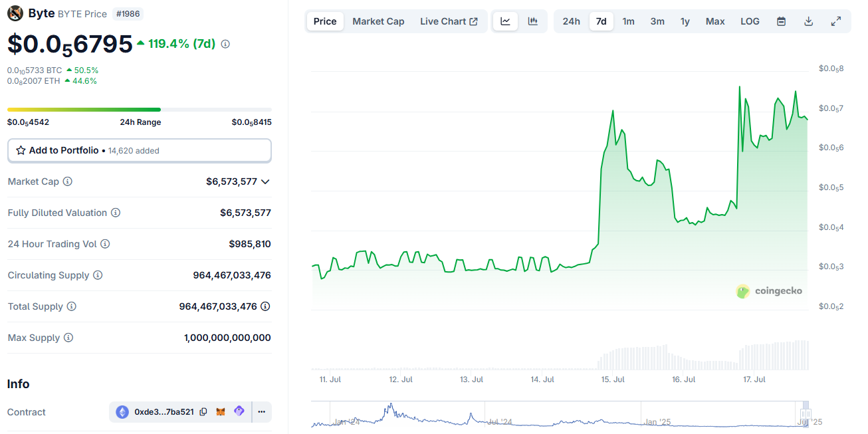
Task: Select 24h time range
Action: [x=571, y=21]
